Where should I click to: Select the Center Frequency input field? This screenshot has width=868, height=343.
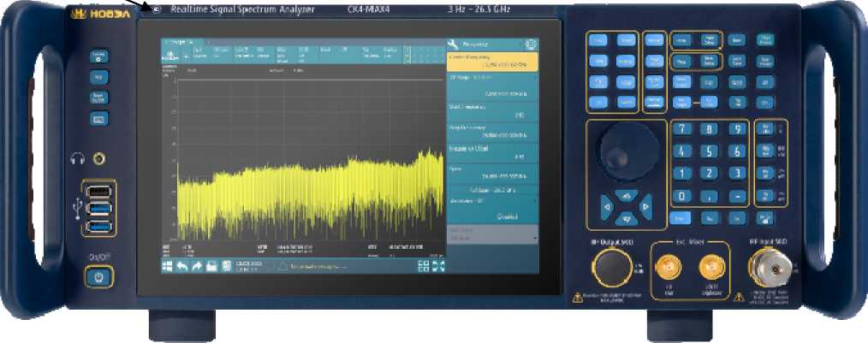pyautogui.click(x=493, y=61)
